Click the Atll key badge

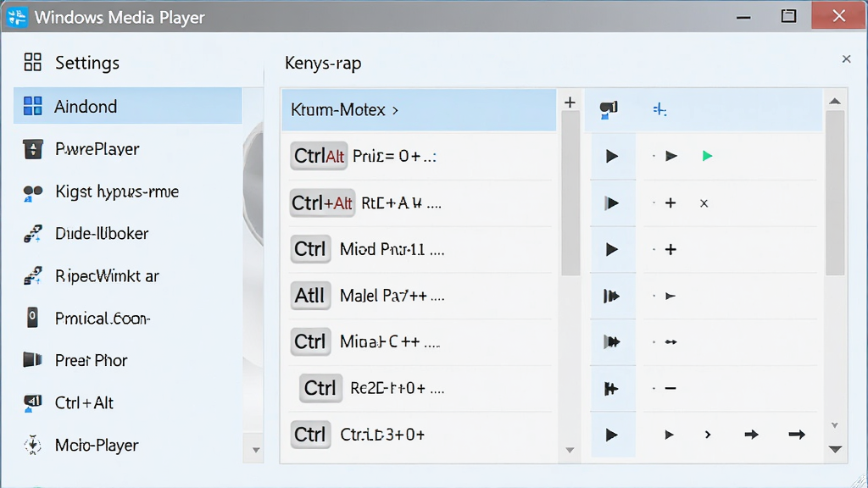tap(310, 296)
